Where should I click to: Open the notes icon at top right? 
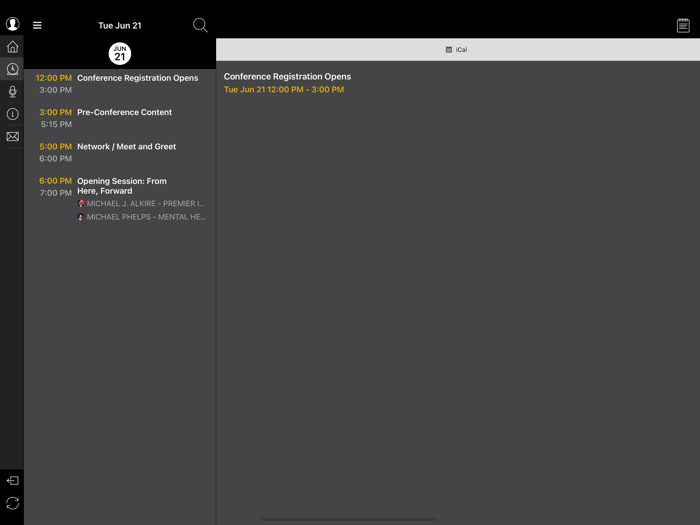click(x=683, y=25)
